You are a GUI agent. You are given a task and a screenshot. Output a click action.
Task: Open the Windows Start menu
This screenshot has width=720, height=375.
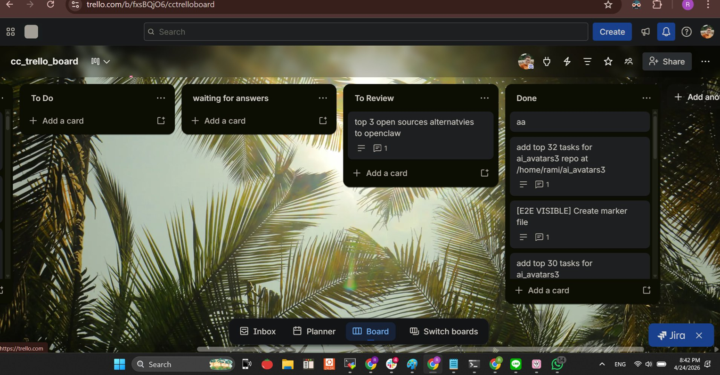point(119,364)
